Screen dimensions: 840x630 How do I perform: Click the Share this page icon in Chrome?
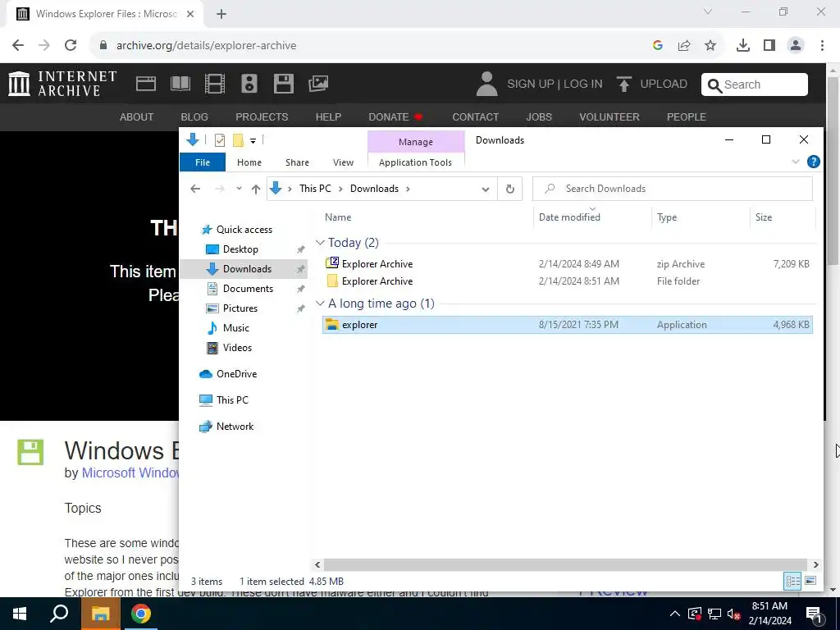coord(684,46)
